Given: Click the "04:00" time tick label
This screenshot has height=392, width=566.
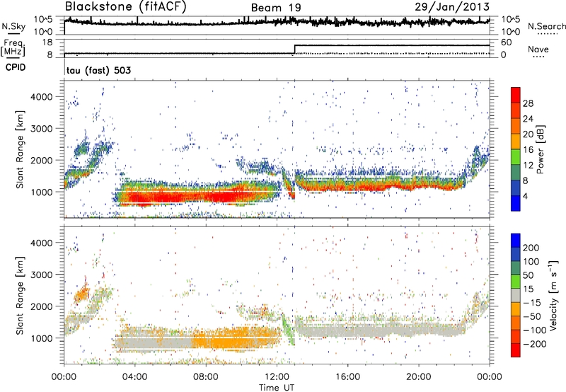Looking at the screenshot, I should click(x=135, y=377).
